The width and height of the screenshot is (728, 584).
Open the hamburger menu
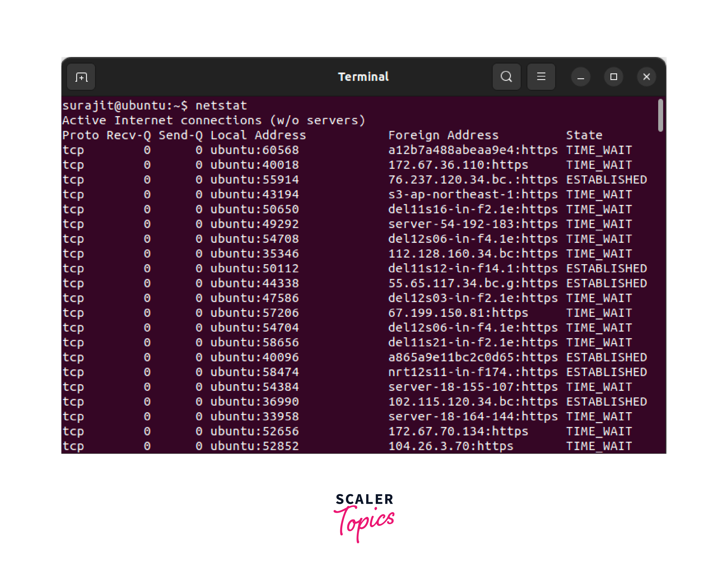(x=541, y=77)
